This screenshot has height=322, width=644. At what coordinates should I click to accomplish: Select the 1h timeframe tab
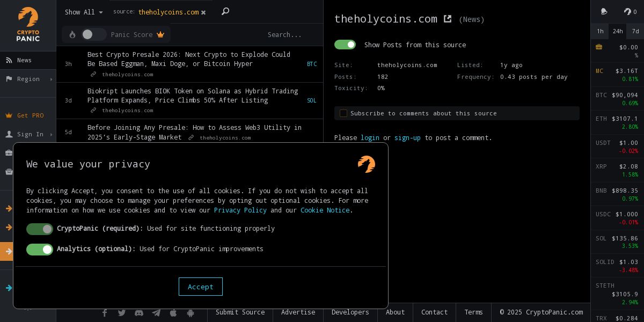[x=600, y=31]
